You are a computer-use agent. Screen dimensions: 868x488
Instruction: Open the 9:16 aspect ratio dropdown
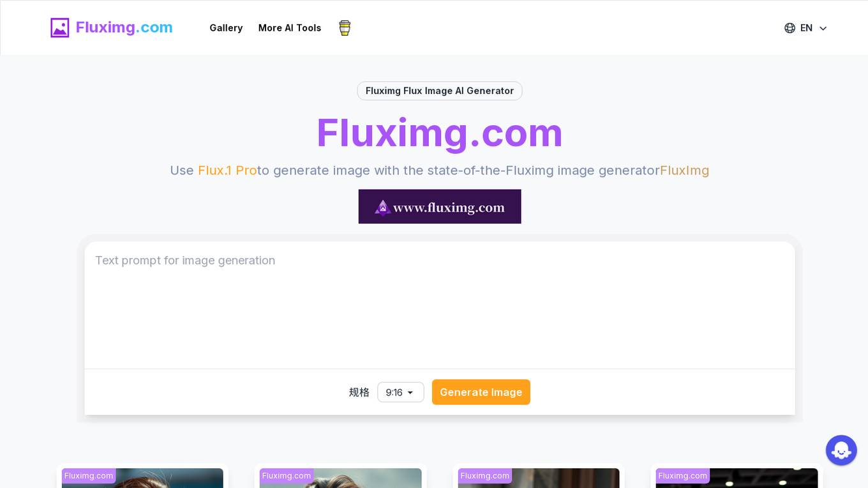(401, 392)
